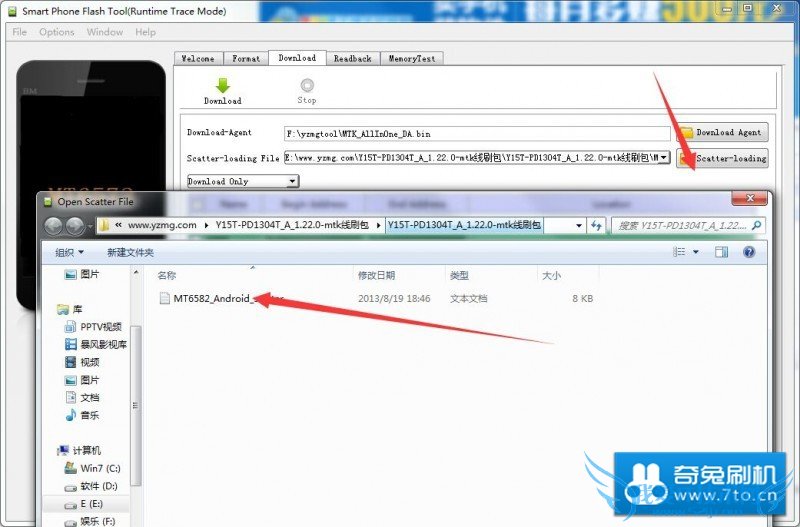
Task: Select the 库 libraries node
Action: (x=71, y=309)
